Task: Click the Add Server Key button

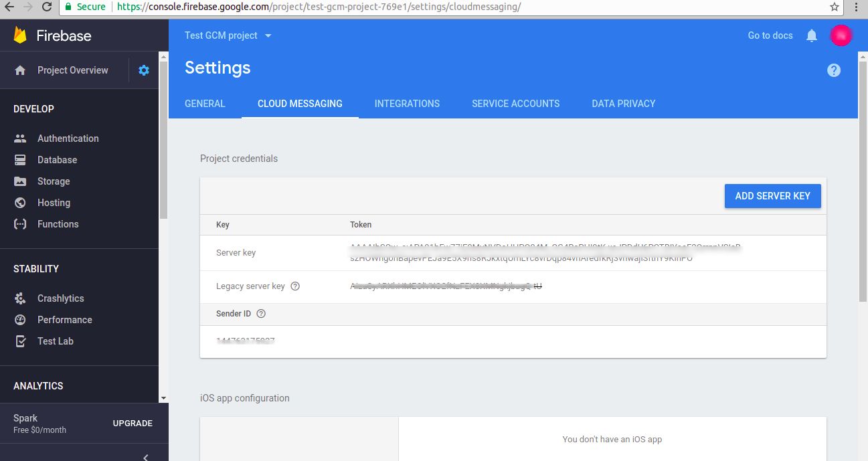Action: [773, 196]
